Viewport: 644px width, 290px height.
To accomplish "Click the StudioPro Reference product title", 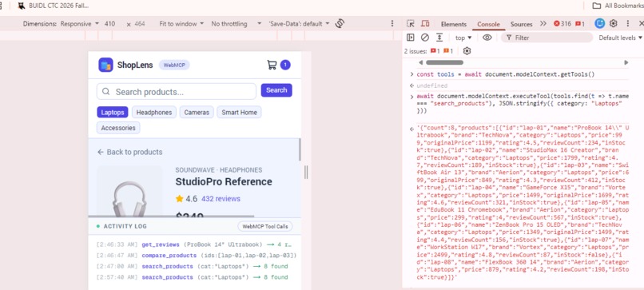I will (x=224, y=181).
